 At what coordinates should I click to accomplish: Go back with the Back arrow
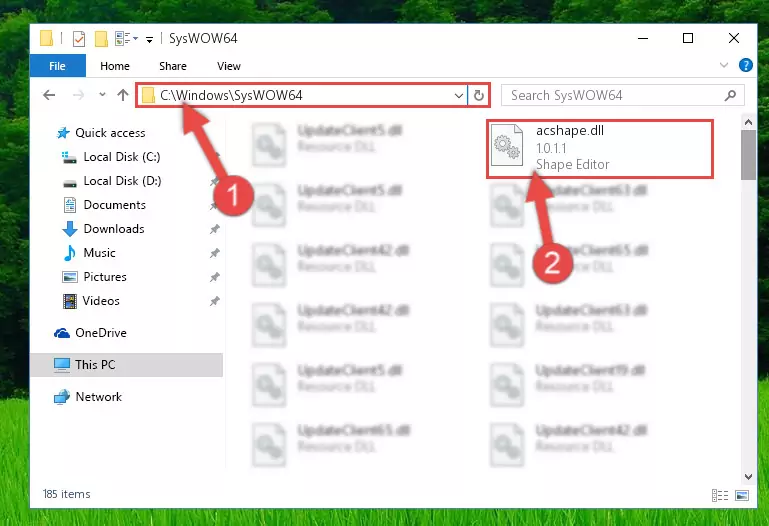point(49,95)
